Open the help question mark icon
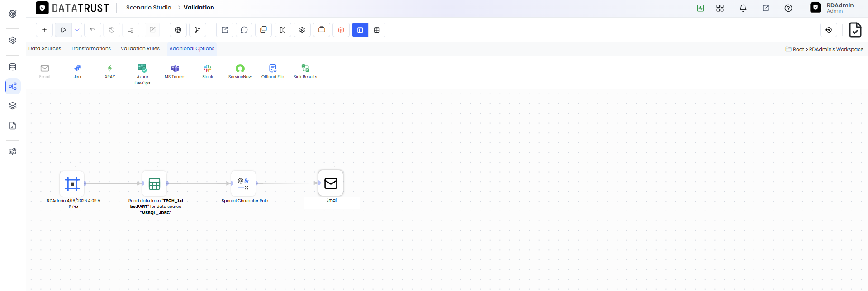 pyautogui.click(x=788, y=8)
